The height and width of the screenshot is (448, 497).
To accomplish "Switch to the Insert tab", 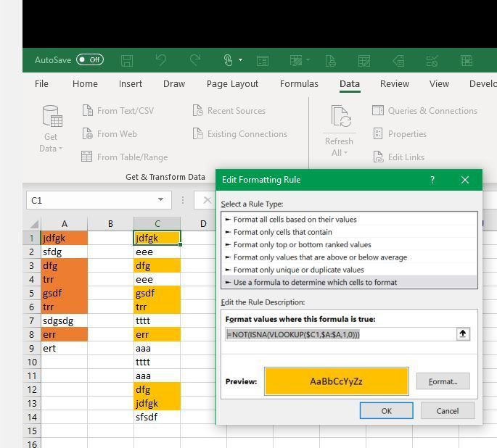I will tap(131, 83).
